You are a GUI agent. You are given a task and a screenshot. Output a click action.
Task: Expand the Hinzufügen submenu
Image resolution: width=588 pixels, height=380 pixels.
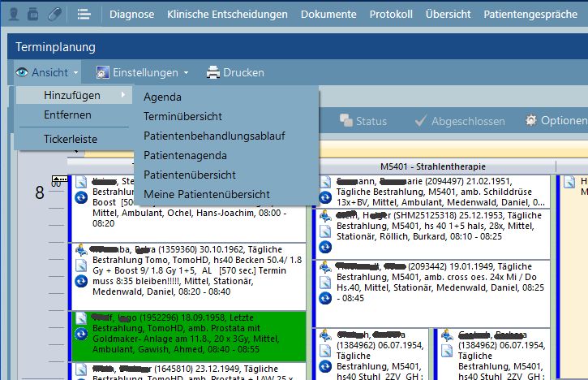pos(72,95)
